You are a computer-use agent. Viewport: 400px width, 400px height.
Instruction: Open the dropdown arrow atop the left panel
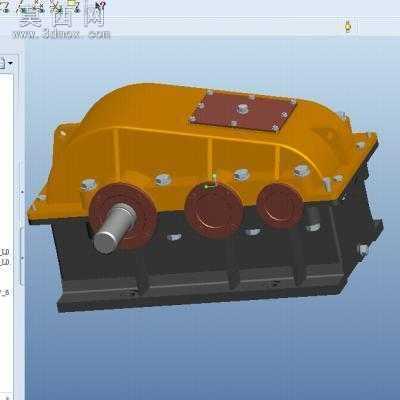pyautogui.click(x=11, y=63)
